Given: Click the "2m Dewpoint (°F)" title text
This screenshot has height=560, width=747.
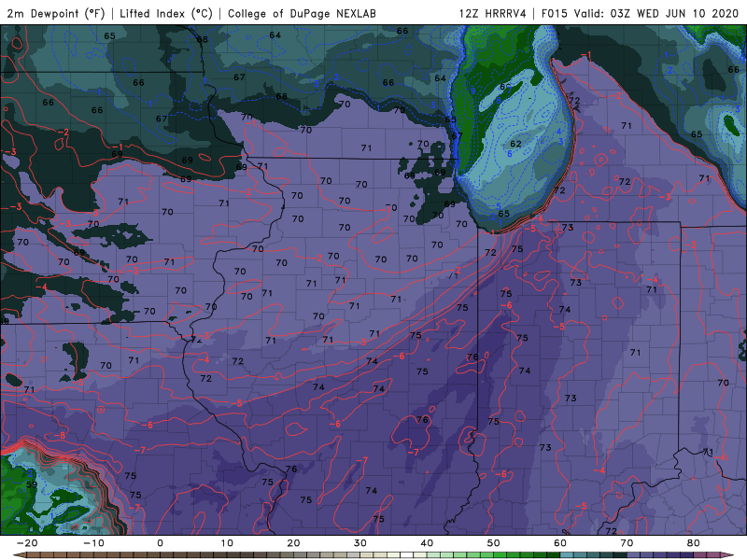Looking at the screenshot, I should 56,14.
